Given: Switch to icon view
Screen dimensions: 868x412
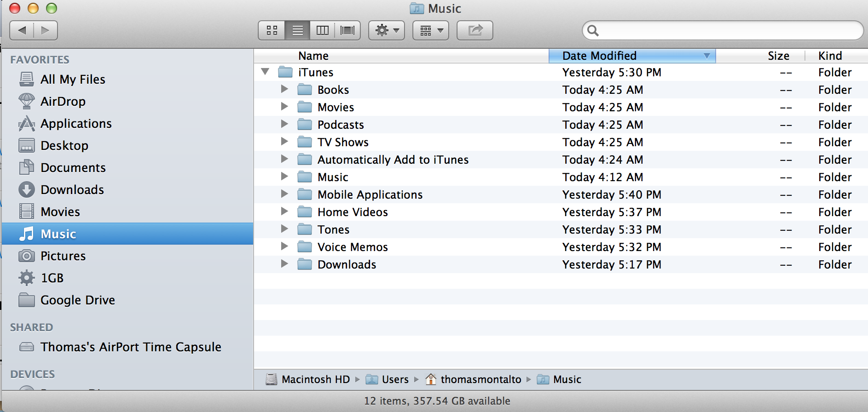Looking at the screenshot, I should 272,30.
